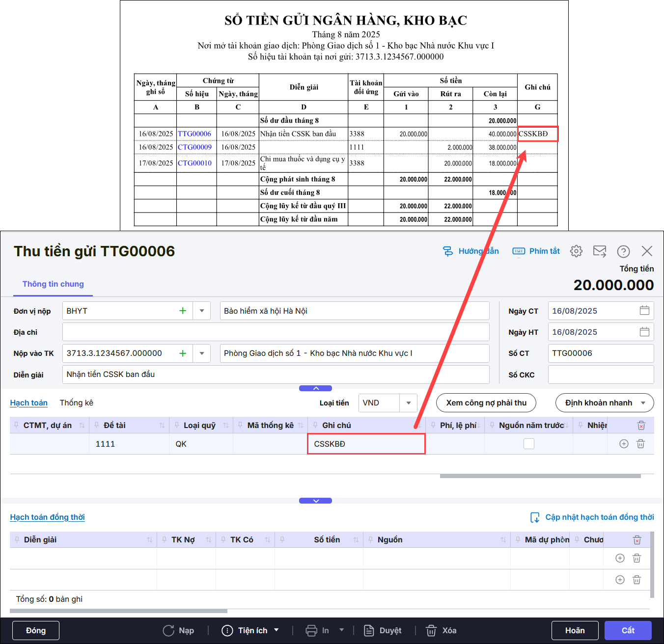Image resolution: width=664 pixels, height=644 pixels.
Task: Click the Hướng dẫn guide icon
Action: pyautogui.click(x=448, y=251)
